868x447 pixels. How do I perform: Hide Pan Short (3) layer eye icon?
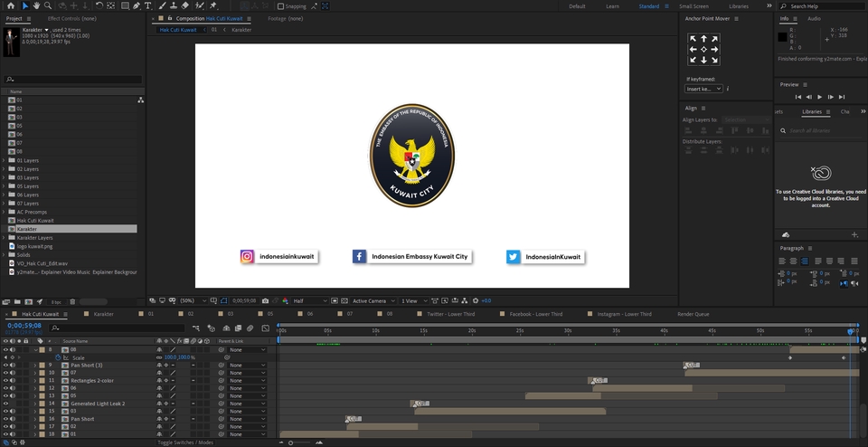(x=5, y=366)
